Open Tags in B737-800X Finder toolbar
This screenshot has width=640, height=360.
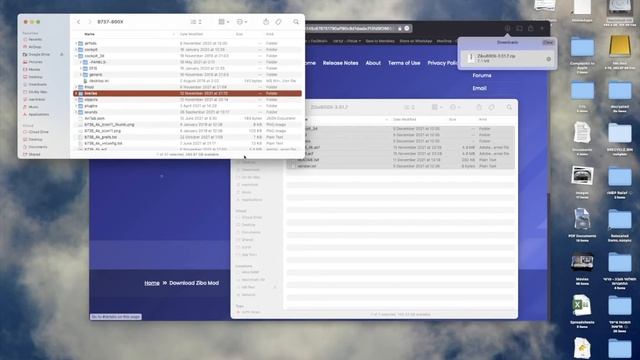[x=278, y=22]
